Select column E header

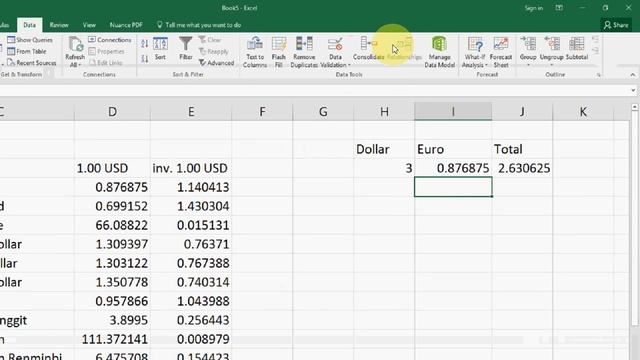pyautogui.click(x=191, y=111)
